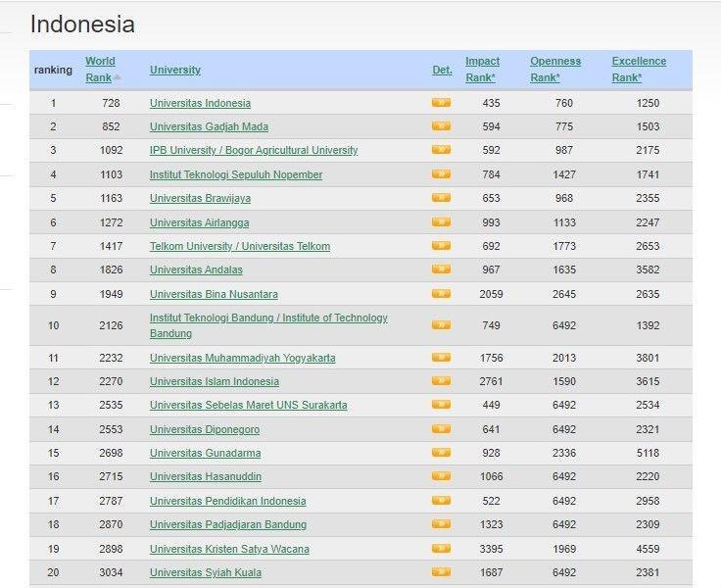Click details icon for Universitas Diponegoro

click(x=441, y=429)
